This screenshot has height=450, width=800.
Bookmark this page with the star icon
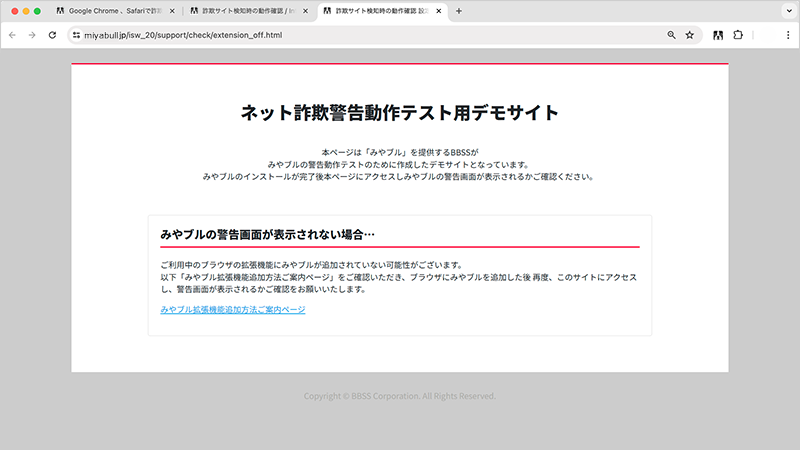pyautogui.click(x=690, y=34)
